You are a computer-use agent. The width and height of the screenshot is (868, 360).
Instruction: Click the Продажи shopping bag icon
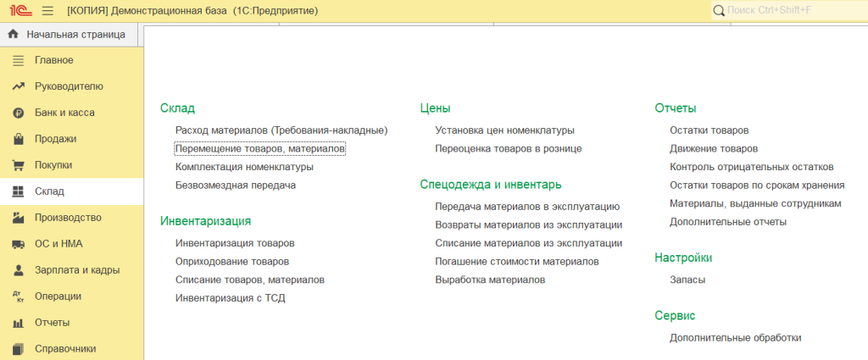coord(19,139)
